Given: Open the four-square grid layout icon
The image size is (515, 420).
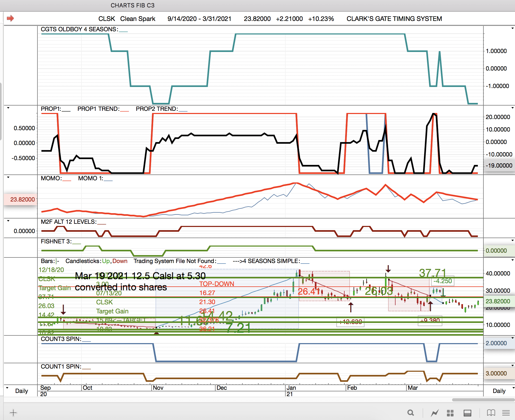Looking at the screenshot, I should (450, 413).
